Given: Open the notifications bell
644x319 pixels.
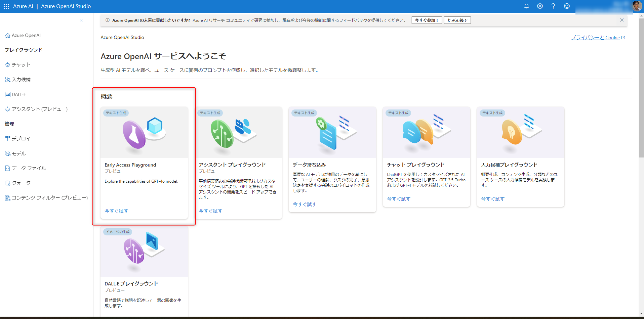Looking at the screenshot, I should 526,6.
